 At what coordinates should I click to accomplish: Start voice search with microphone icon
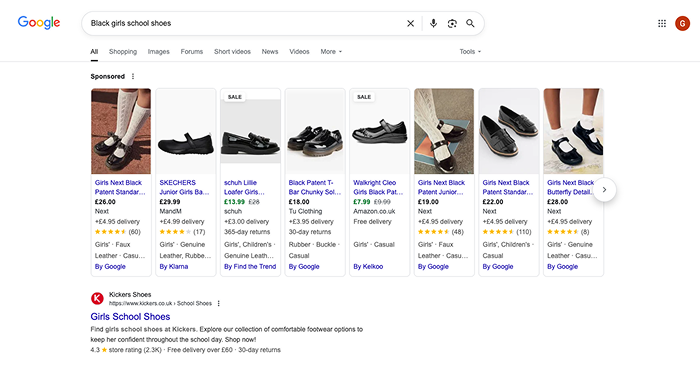[433, 23]
